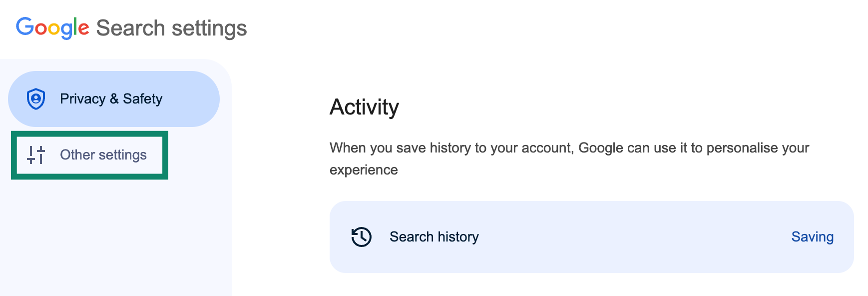Click the Search history clock icon
The height and width of the screenshot is (296, 868).
(361, 237)
